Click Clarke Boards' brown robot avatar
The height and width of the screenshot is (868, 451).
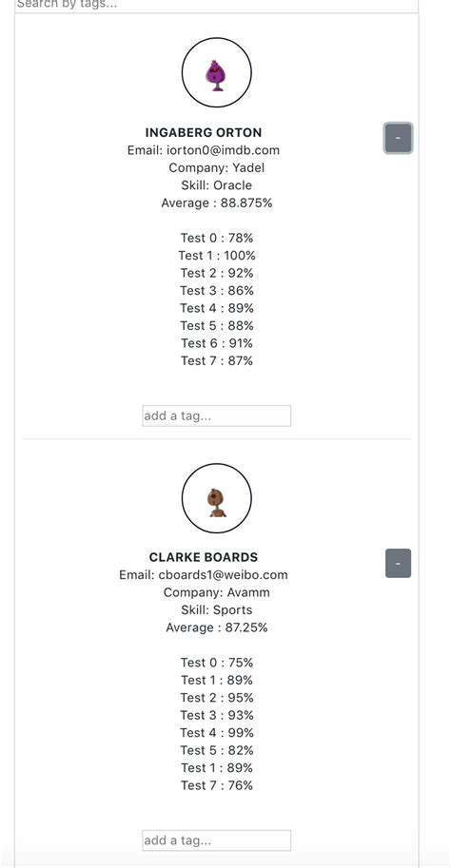tap(217, 498)
